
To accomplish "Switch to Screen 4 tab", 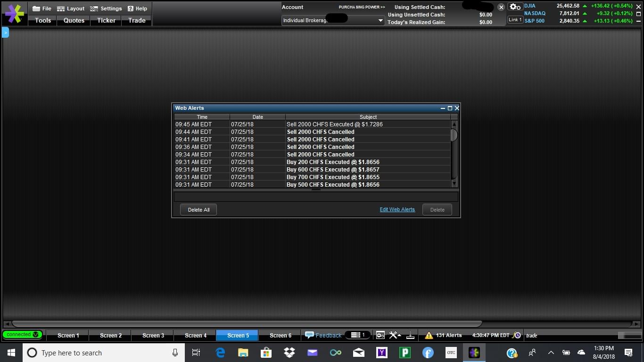I will (196, 336).
